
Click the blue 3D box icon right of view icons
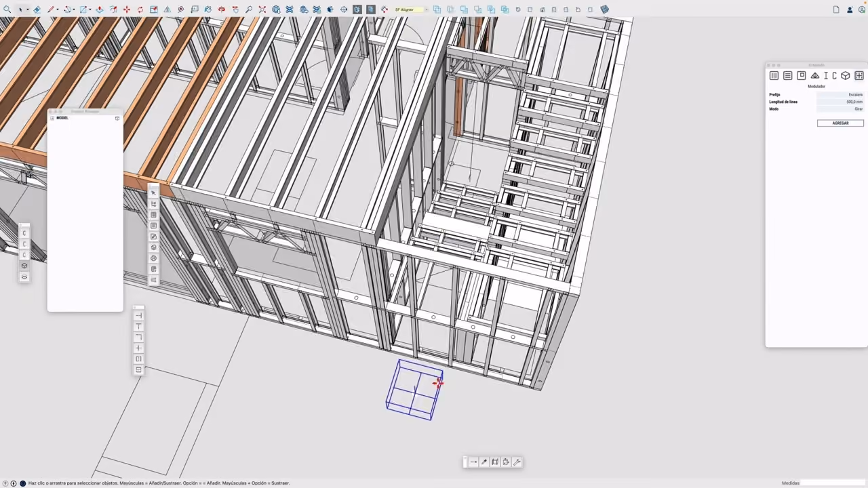click(x=604, y=9)
